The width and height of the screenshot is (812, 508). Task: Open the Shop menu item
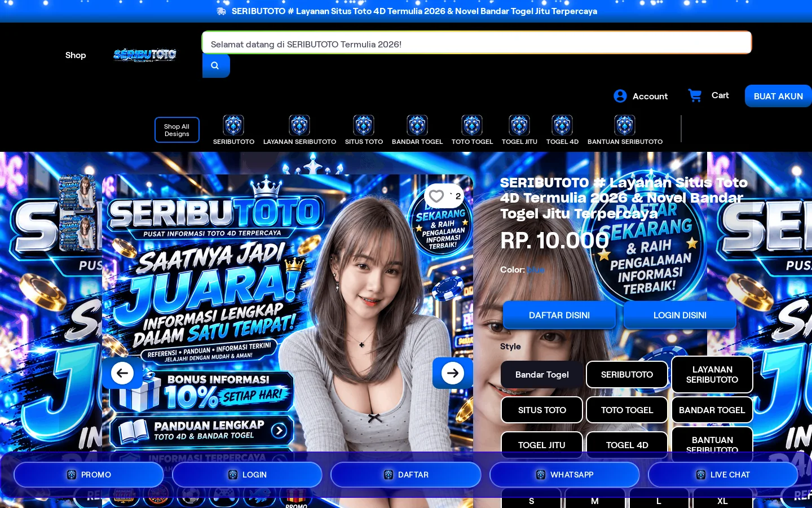(x=76, y=55)
